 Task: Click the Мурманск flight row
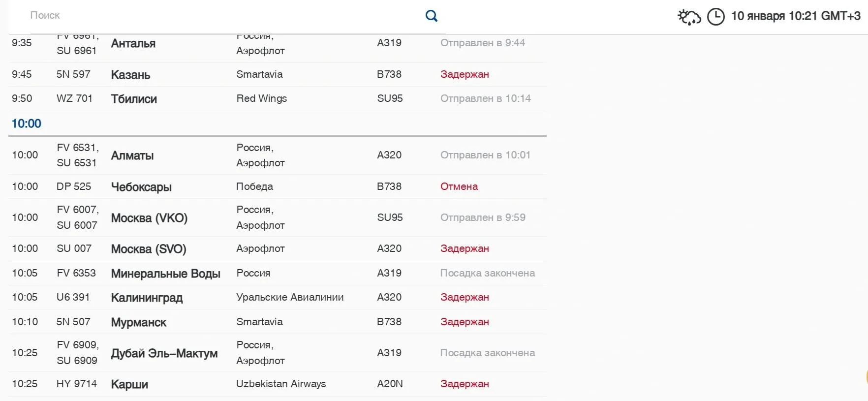(139, 322)
